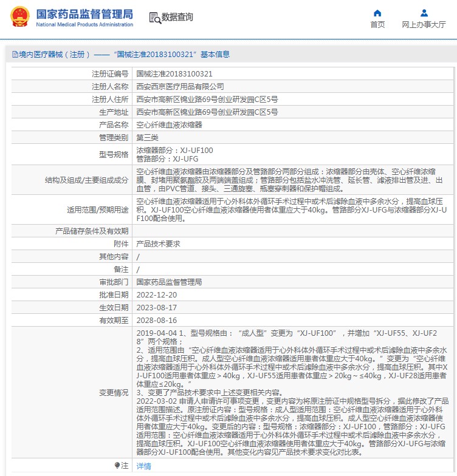Select the expiry date 2028-08-16
This screenshot has height=476, width=457.
pos(157,321)
